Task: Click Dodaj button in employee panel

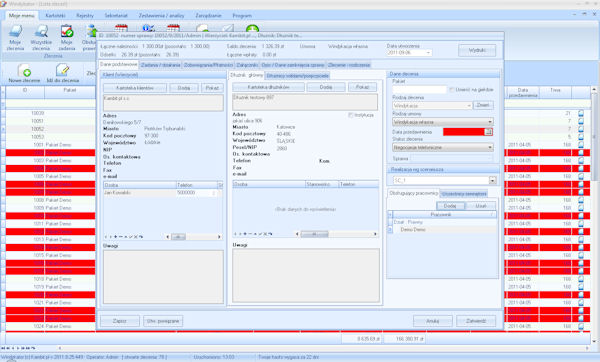Action: pyautogui.click(x=450, y=206)
